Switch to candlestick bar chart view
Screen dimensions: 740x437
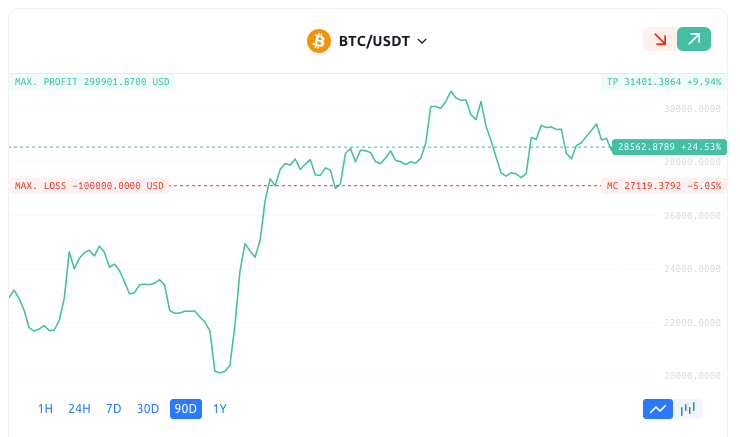(688, 409)
